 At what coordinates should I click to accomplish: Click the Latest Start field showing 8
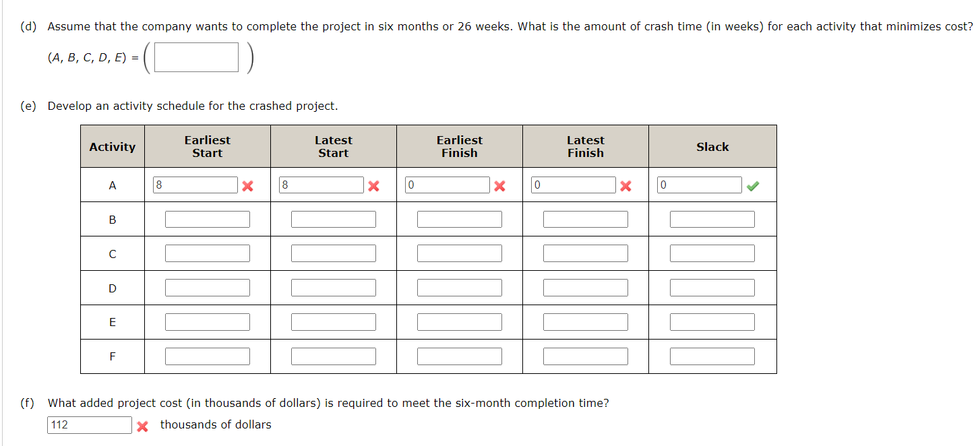click(x=321, y=185)
